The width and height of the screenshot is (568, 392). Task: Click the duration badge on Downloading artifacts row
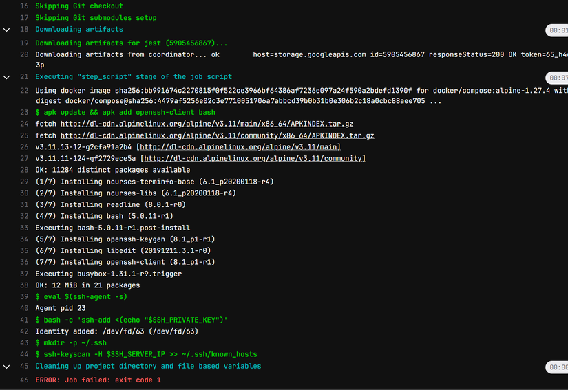558,30
